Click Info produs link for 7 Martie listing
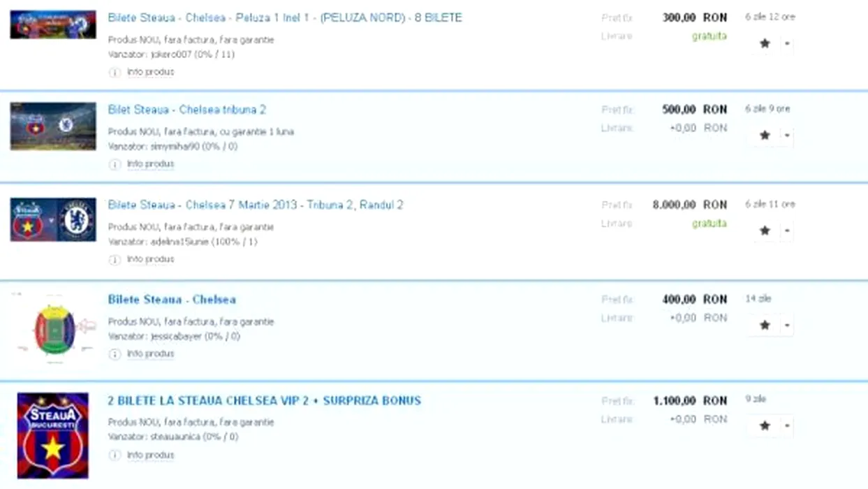868x489 pixels. [x=150, y=259]
